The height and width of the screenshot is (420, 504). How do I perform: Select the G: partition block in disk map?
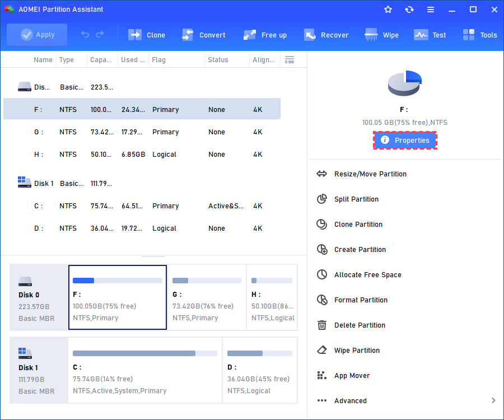tap(207, 297)
